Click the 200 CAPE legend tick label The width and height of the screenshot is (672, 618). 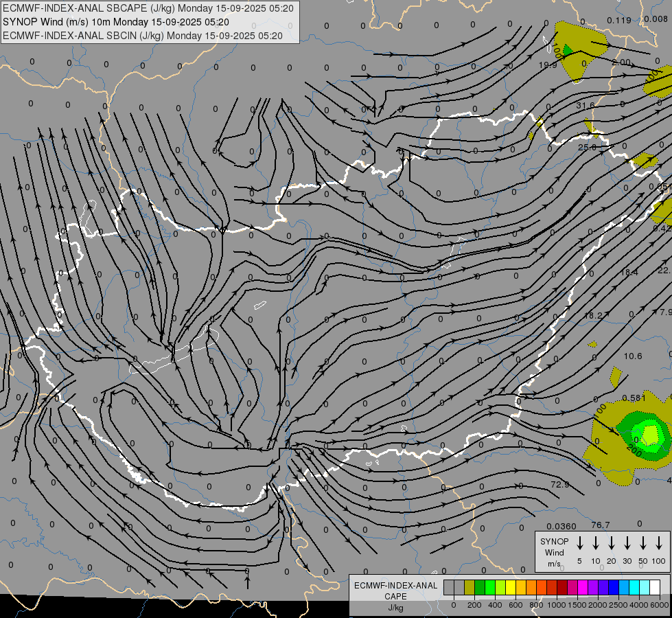coord(474,605)
